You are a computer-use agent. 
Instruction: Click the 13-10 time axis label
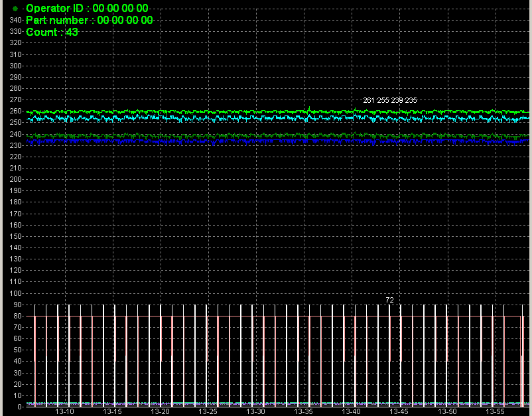click(64, 411)
